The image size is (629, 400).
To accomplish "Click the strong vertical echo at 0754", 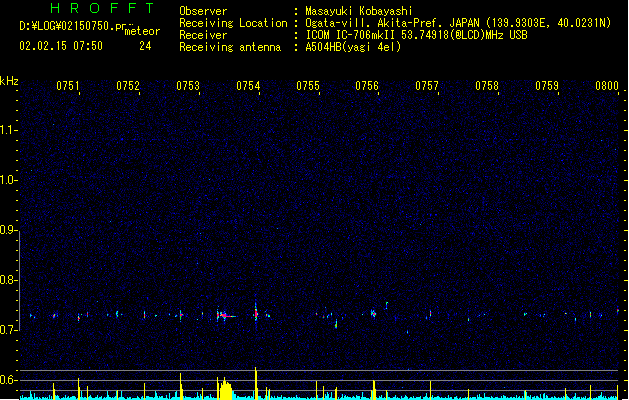I will pos(256,315).
